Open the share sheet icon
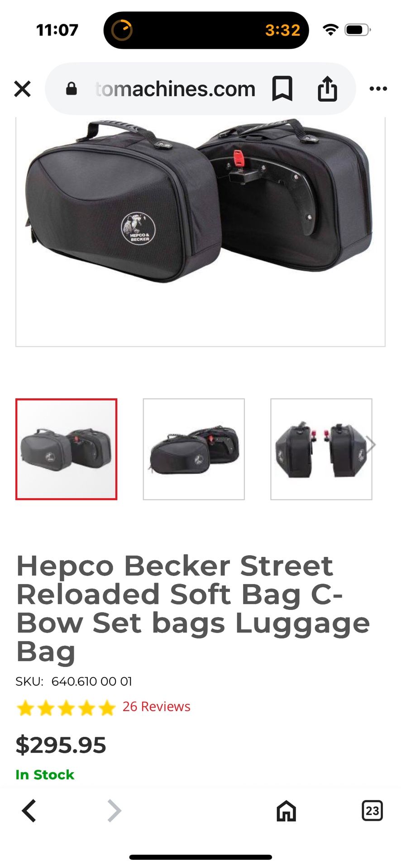This screenshot has width=401, height=868. (327, 88)
